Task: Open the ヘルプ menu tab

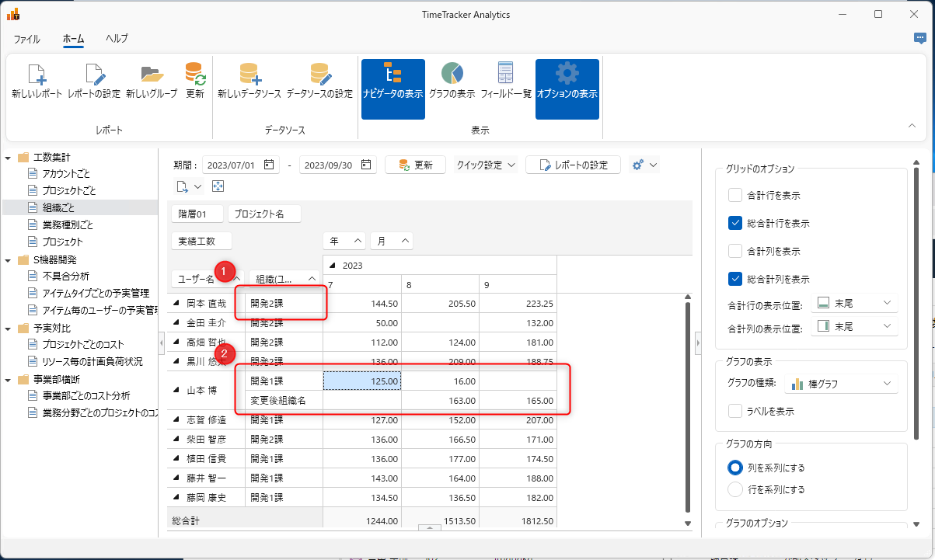Action: (117, 38)
